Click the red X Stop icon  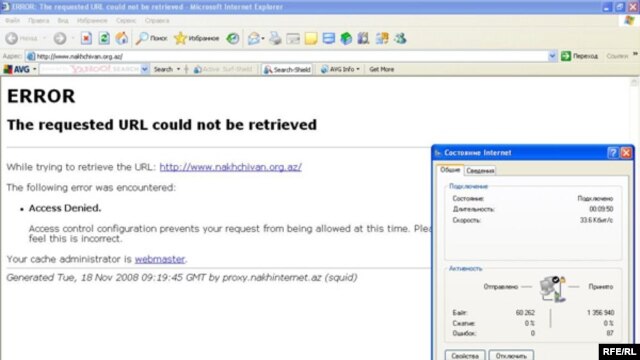click(x=86, y=38)
